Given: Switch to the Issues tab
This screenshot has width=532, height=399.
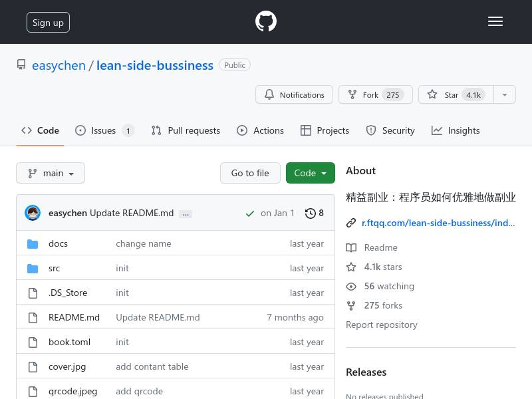Looking at the screenshot, I should pyautogui.click(x=105, y=130).
